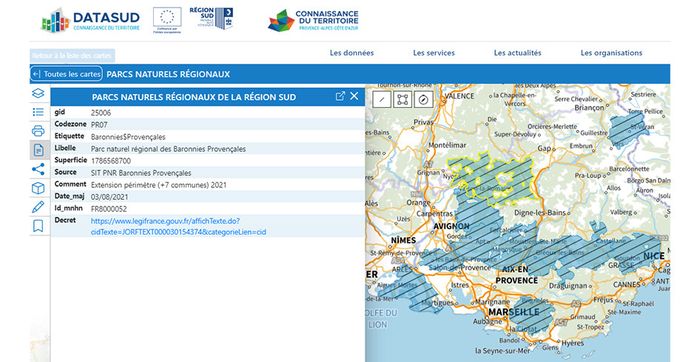
Task: Open the legend list icon in sidebar
Action: 38,112
